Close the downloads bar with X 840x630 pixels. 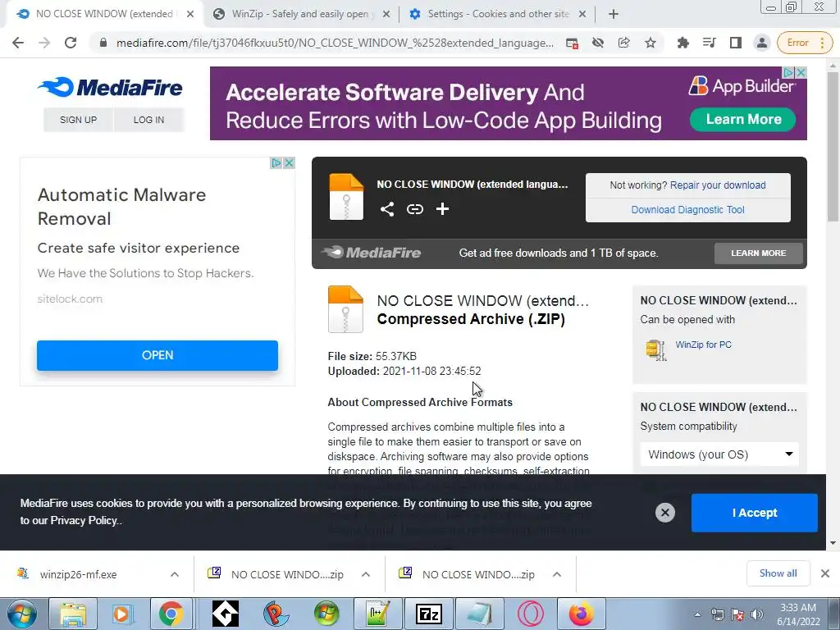coord(825,573)
